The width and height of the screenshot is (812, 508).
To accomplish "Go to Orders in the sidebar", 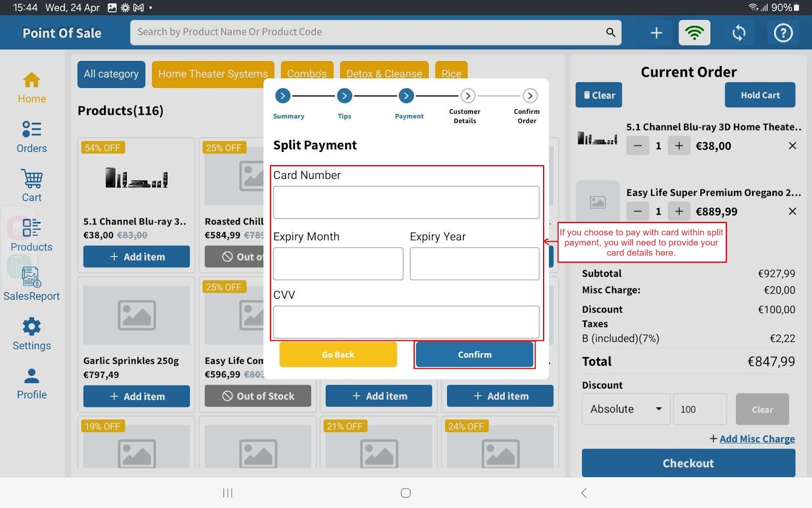I will coord(31,137).
